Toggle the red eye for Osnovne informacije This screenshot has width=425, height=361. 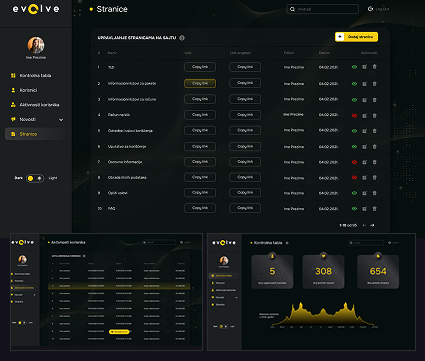[354, 162]
